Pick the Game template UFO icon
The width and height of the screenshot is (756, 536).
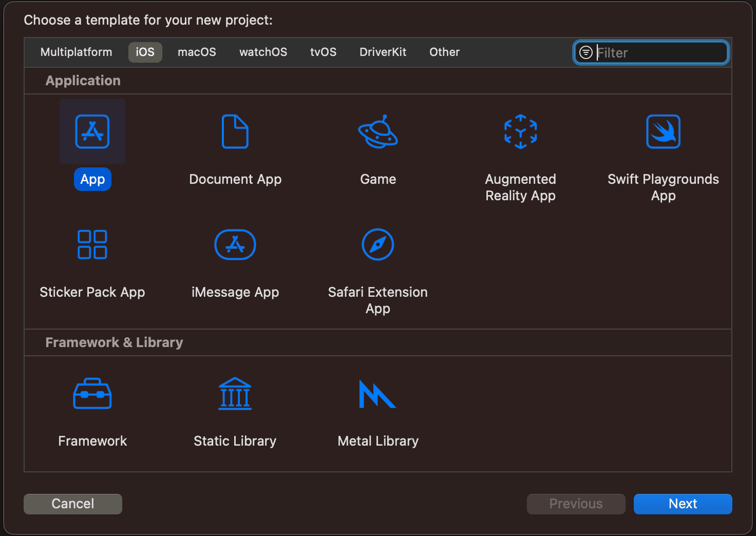click(378, 131)
